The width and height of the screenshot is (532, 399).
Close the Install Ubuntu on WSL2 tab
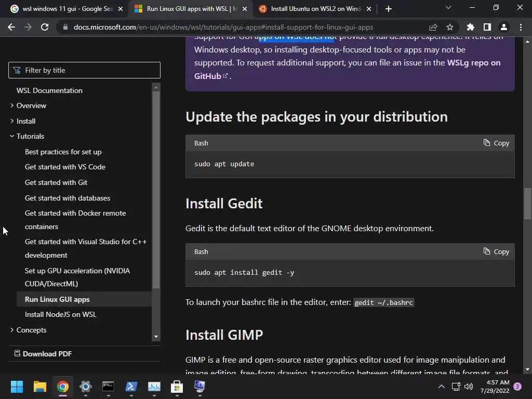click(369, 9)
